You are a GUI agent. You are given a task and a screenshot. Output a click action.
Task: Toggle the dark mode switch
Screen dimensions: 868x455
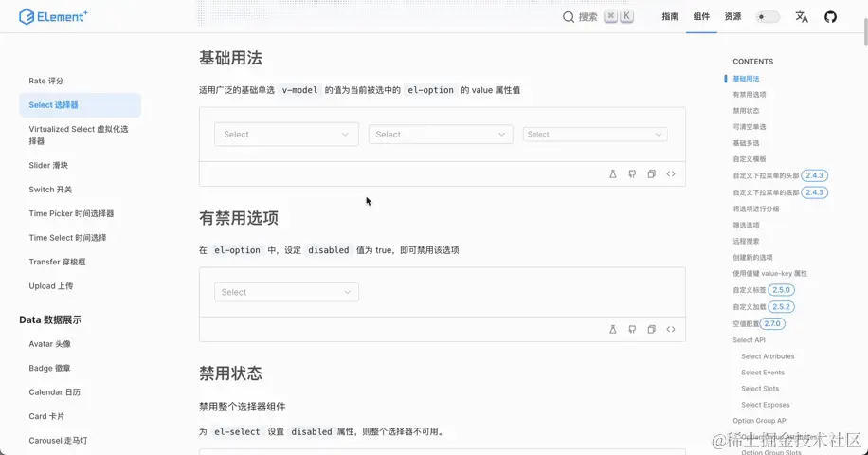768,17
